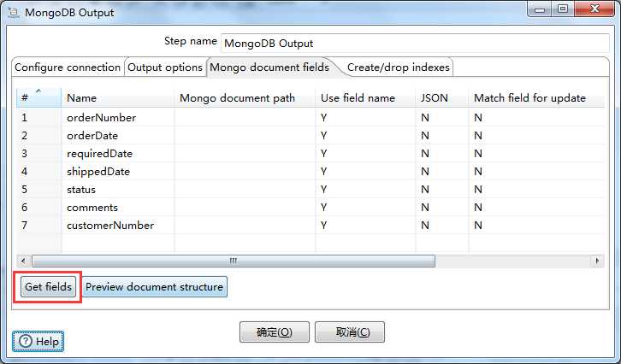Click Preview document structure button
This screenshot has width=621, height=364.
click(155, 287)
